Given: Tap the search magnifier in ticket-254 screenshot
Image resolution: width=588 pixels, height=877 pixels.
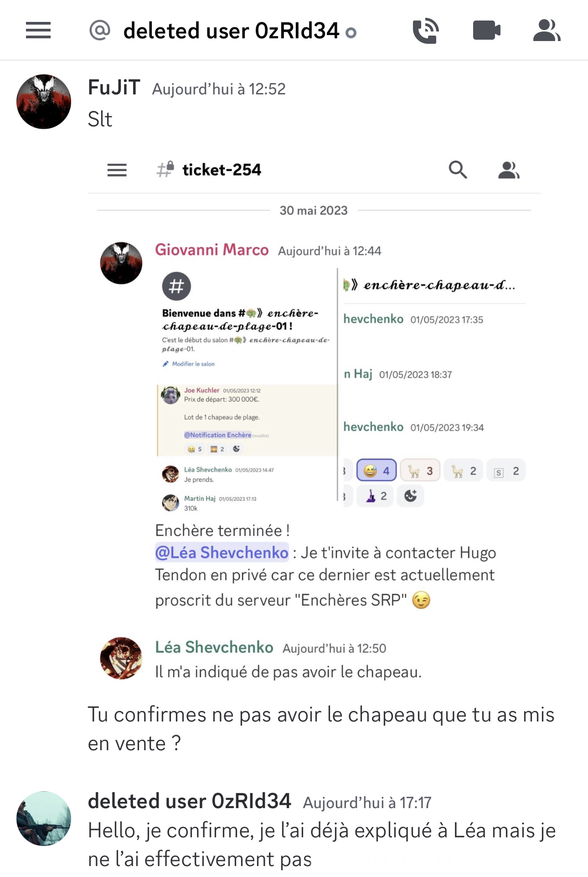Looking at the screenshot, I should [x=458, y=170].
